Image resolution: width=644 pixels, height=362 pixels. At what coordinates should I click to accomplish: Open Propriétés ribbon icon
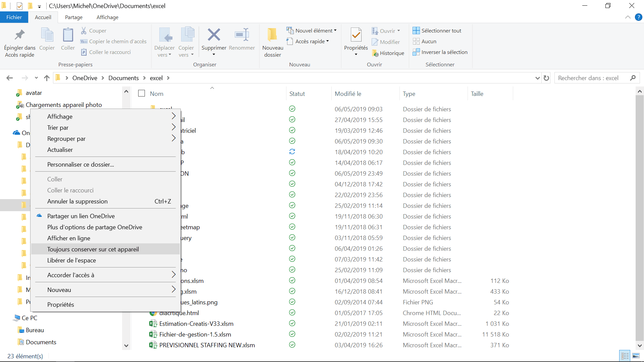[356, 36]
